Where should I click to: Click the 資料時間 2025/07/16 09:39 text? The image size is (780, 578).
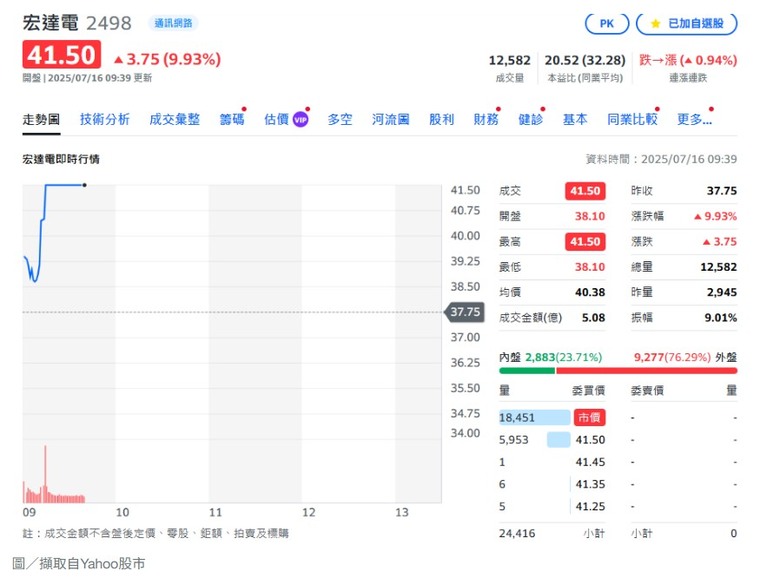click(x=662, y=159)
